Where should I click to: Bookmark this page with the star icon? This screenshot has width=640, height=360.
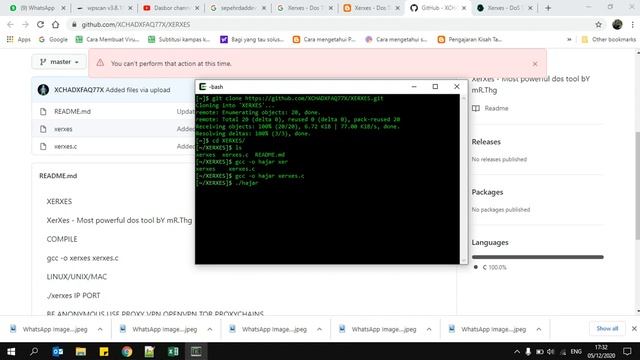click(598, 24)
